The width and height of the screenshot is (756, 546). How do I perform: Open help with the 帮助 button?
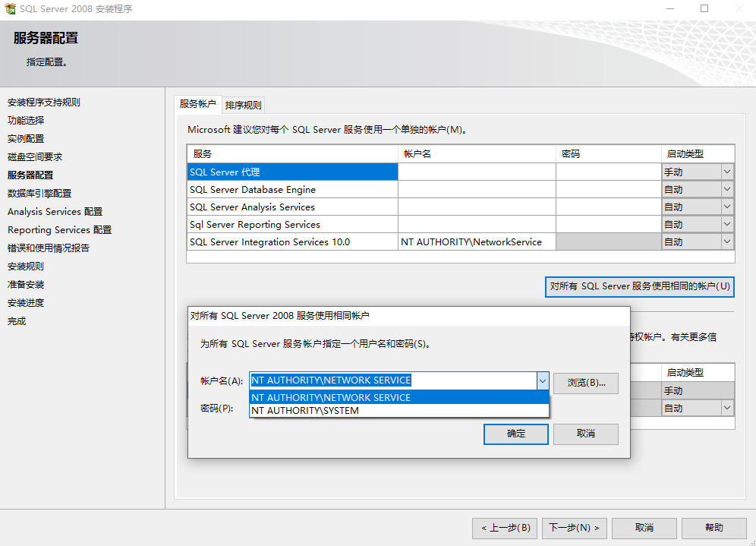[x=714, y=528]
